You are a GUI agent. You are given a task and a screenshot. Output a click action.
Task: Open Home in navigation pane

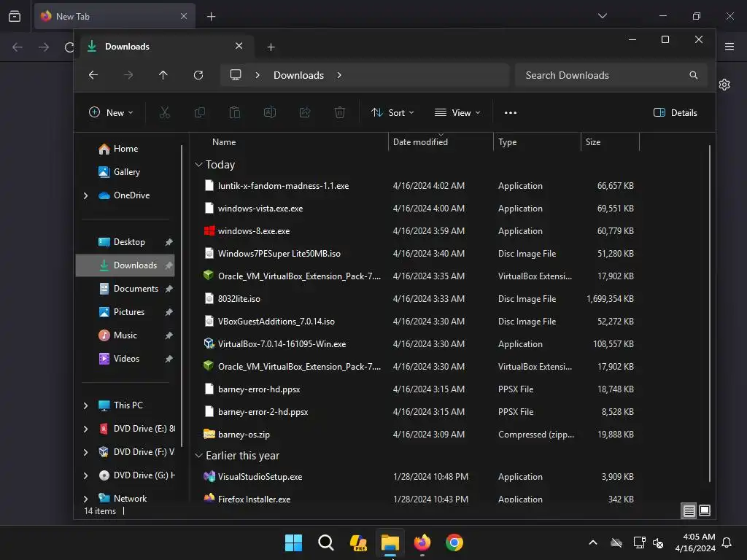click(125, 149)
